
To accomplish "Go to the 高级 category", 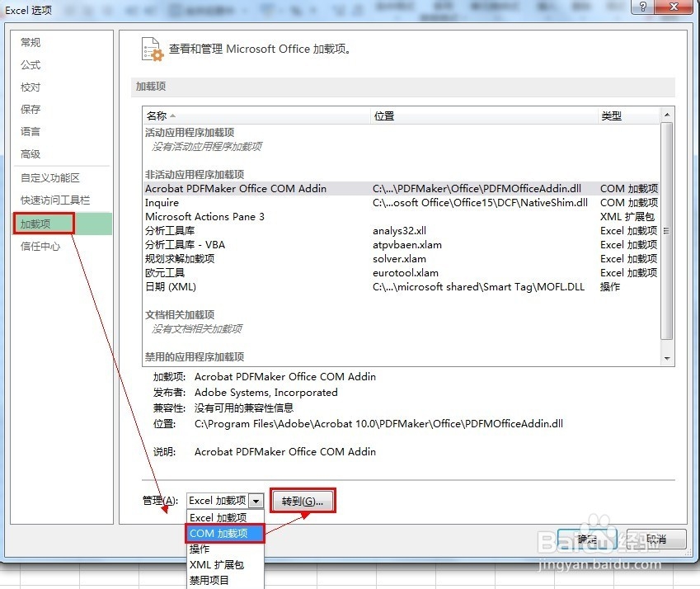I will click(31, 154).
